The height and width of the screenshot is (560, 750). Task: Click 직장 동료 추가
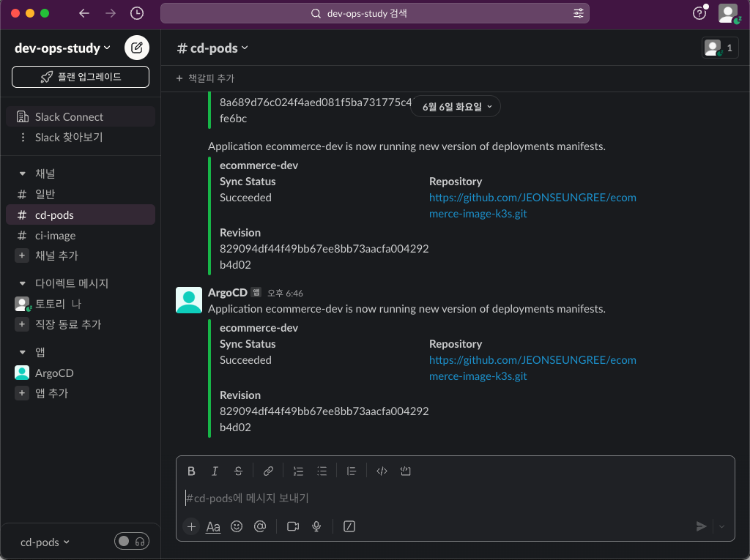(x=81, y=324)
